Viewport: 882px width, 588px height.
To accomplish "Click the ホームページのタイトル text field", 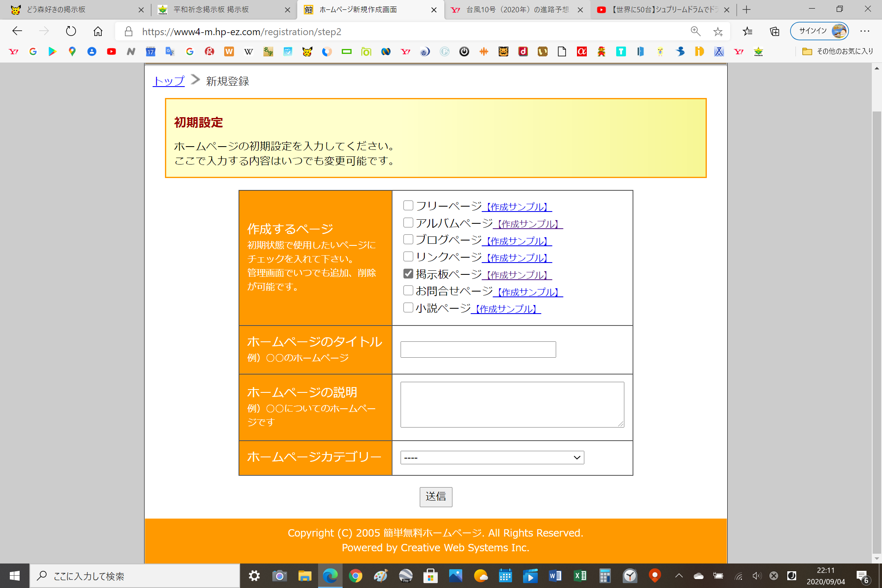I will pyautogui.click(x=478, y=350).
